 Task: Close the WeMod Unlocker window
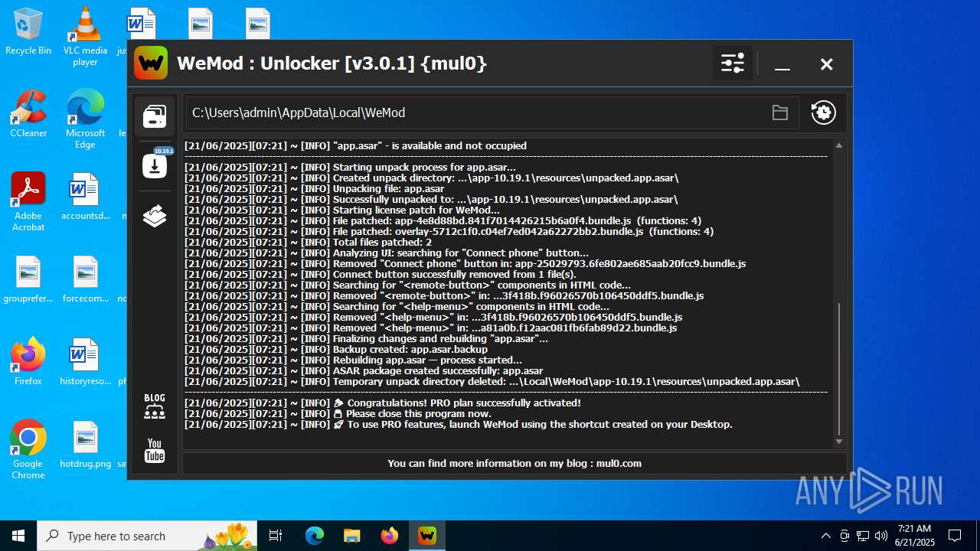coord(826,64)
